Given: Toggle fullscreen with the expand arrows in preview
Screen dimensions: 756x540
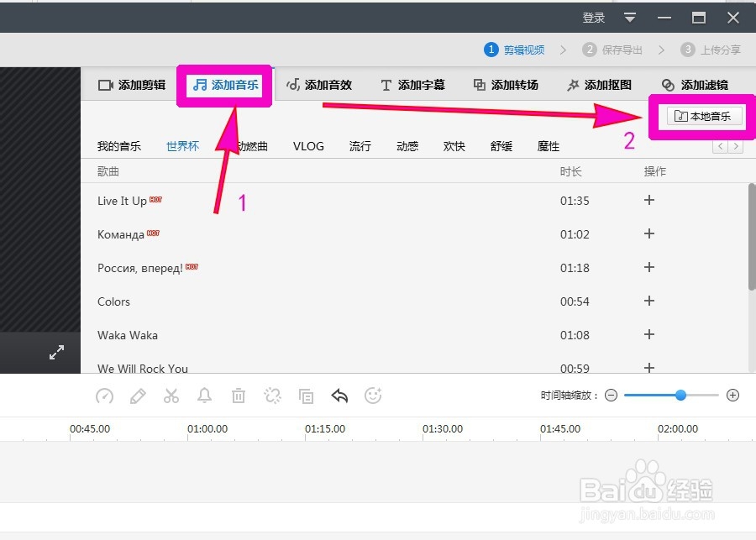Looking at the screenshot, I should [x=56, y=353].
